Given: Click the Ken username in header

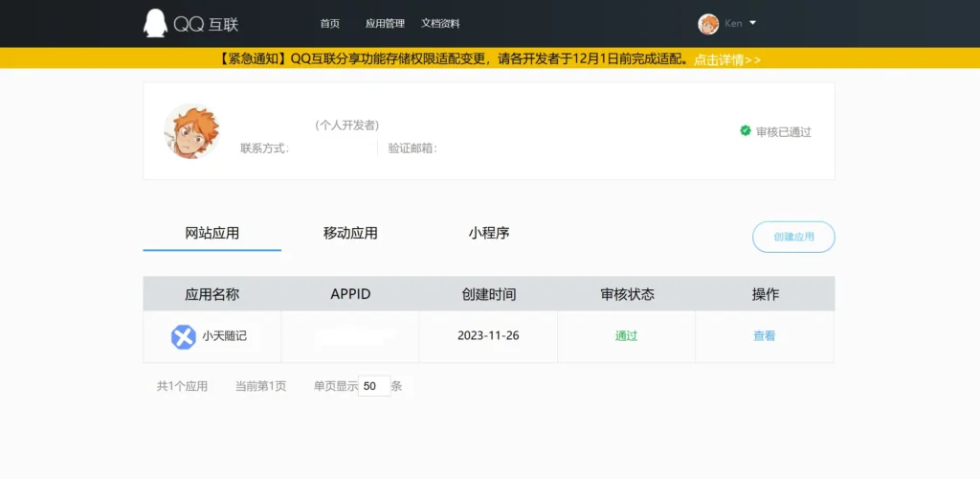Looking at the screenshot, I should pyautogui.click(x=734, y=23).
